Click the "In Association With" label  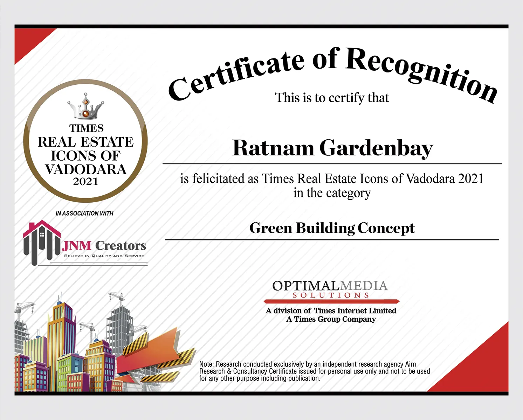(x=84, y=213)
